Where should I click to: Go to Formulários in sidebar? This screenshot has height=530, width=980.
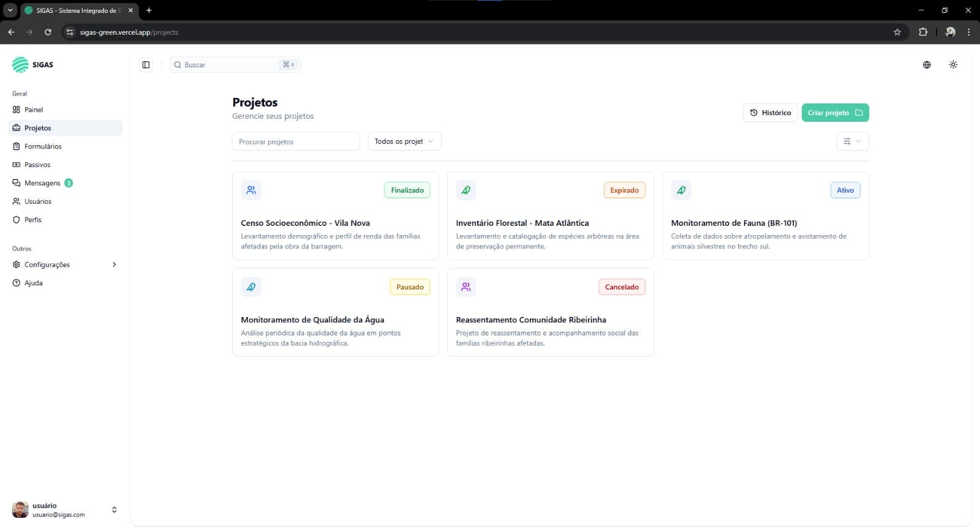click(x=43, y=146)
